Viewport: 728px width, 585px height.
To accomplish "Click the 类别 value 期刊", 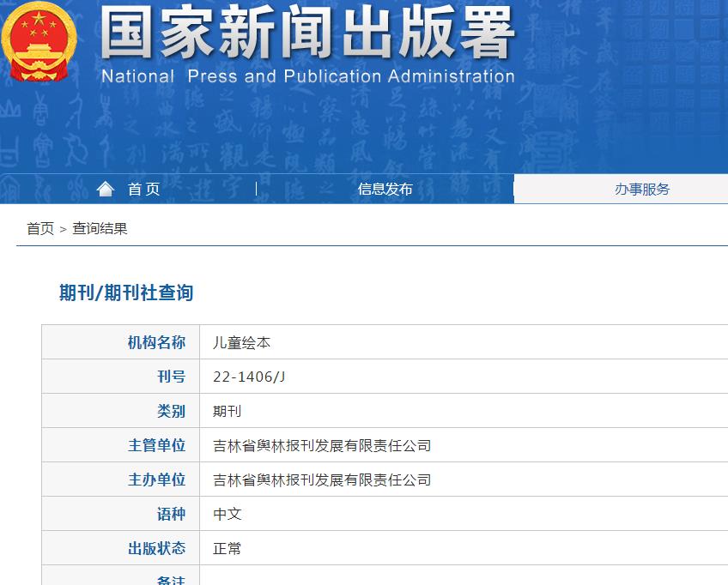I will [x=227, y=410].
